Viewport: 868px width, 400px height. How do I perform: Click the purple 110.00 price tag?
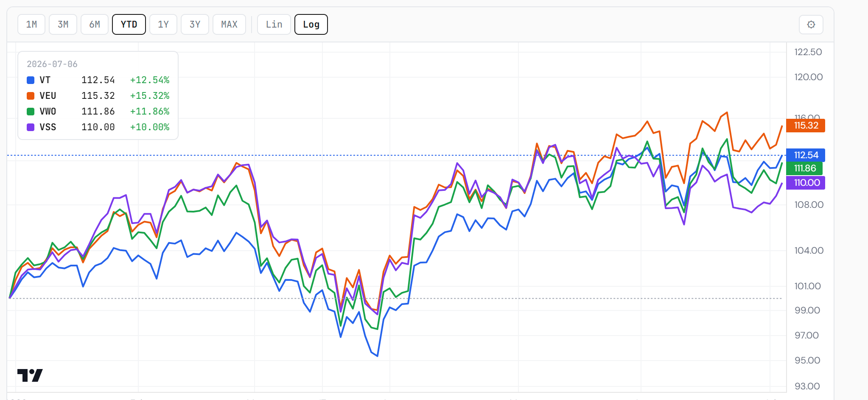(806, 183)
